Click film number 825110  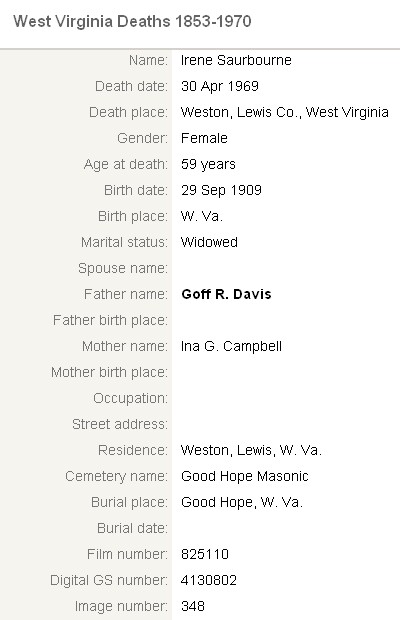pyautogui.click(x=204, y=554)
